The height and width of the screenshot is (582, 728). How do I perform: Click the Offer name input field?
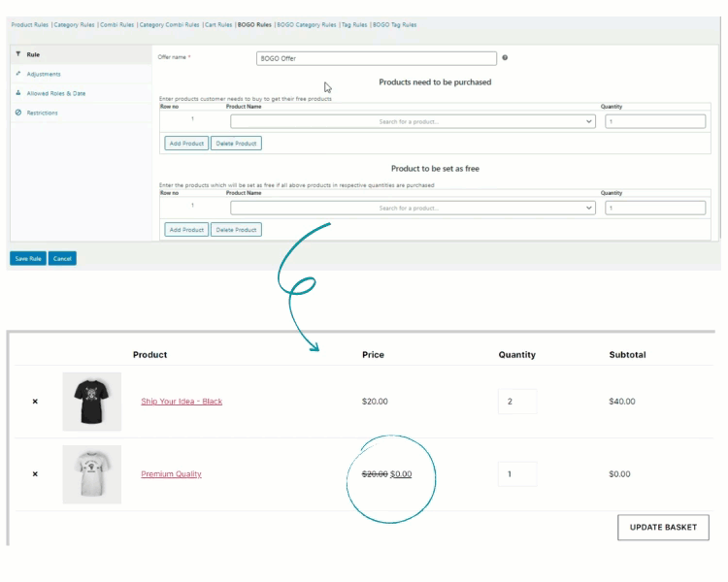point(376,58)
